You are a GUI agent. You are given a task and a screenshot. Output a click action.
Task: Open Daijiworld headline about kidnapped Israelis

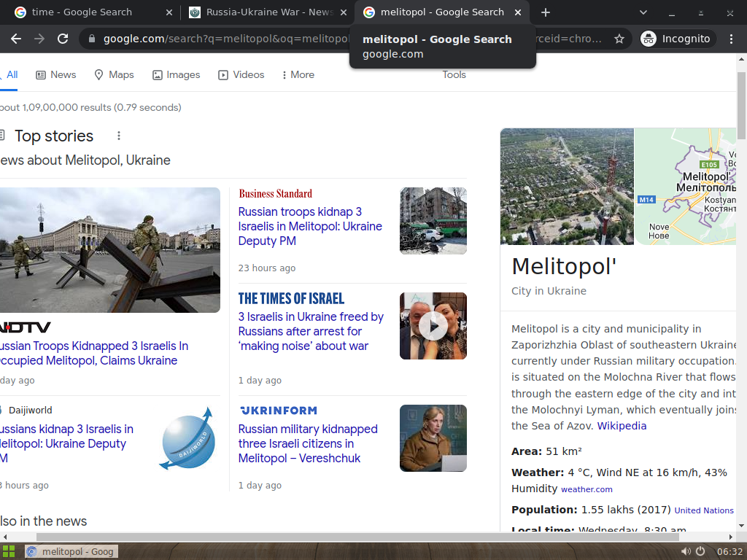66,444
